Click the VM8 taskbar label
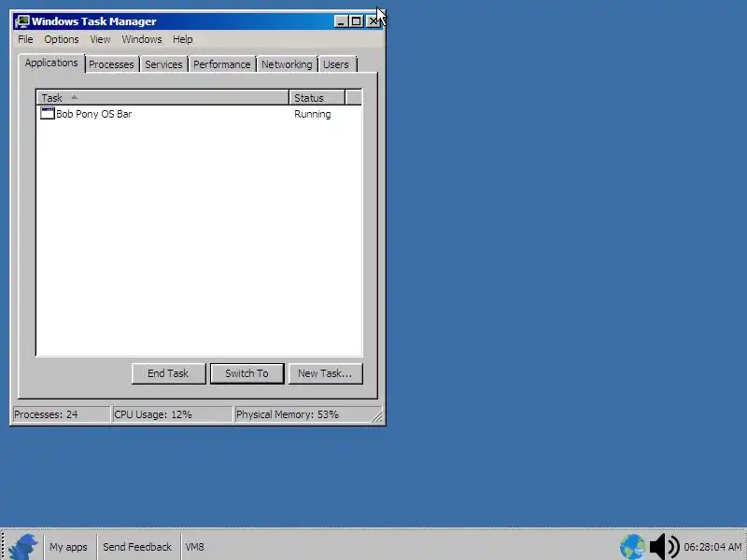This screenshot has height=560, width=747. click(x=194, y=547)
